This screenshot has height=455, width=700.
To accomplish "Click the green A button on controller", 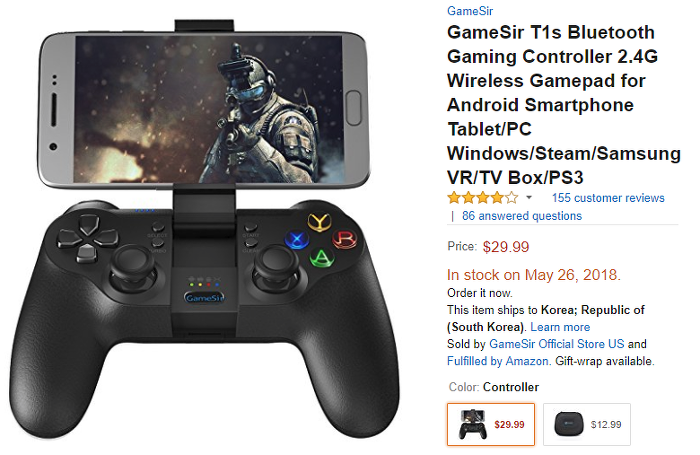I will click(x=321, y=257).
